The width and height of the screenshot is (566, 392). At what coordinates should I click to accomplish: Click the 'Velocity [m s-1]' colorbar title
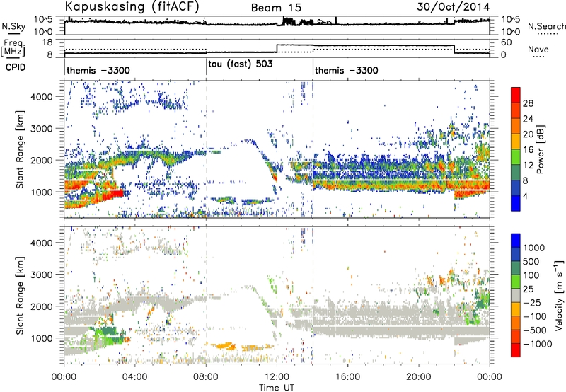coord(559,295)
